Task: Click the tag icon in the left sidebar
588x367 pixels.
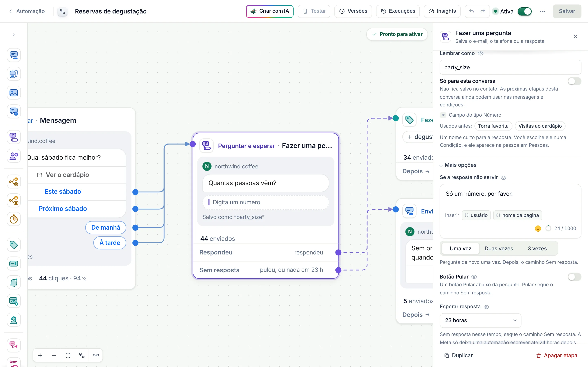Action: point(14,245)
